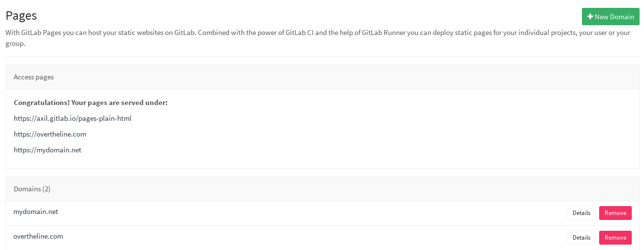Click the description's last word 'group.'
This screenshot has height=250, width=644.
[15, 43]
